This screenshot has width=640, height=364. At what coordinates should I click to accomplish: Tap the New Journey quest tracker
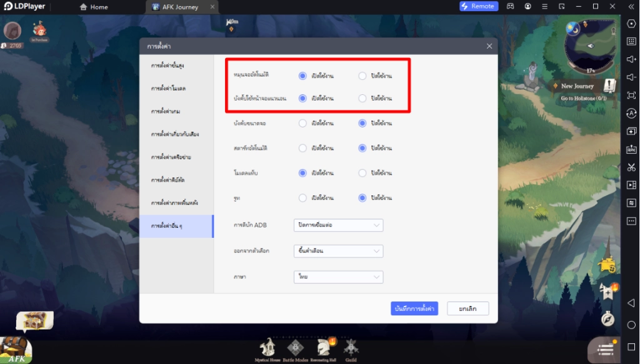[584, 91]
